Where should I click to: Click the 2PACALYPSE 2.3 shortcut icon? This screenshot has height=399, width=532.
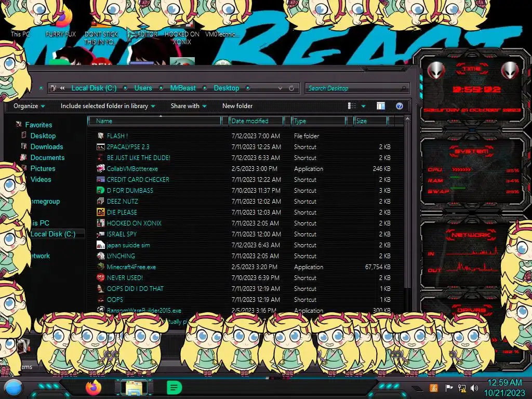point(100,147)
